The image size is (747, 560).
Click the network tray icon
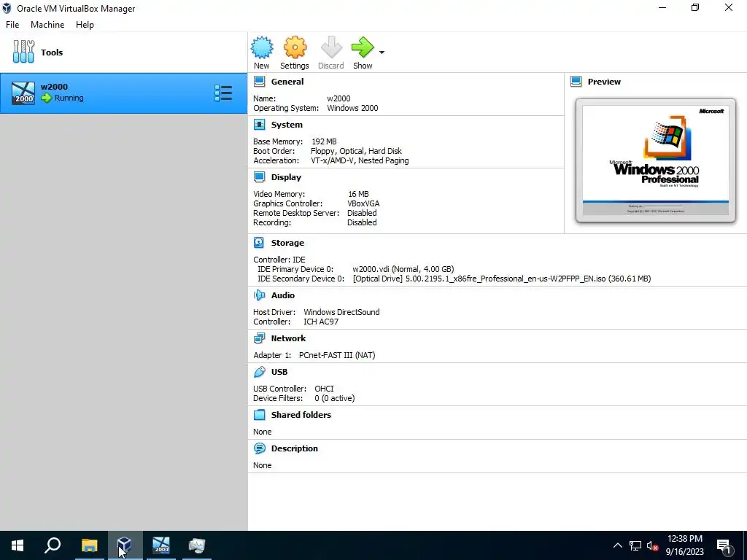(635, 545)
